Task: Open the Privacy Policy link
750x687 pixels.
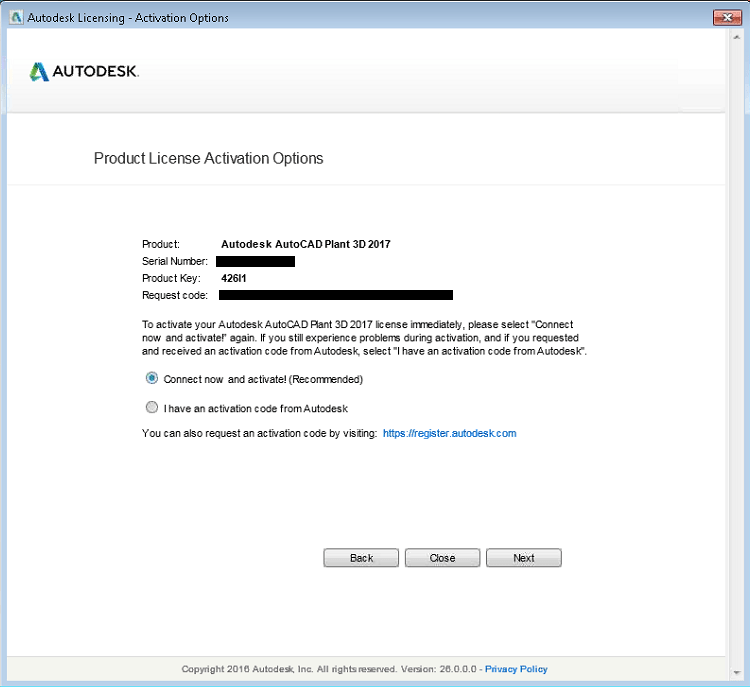Action: pyautogui.click(x=516, y=669)
